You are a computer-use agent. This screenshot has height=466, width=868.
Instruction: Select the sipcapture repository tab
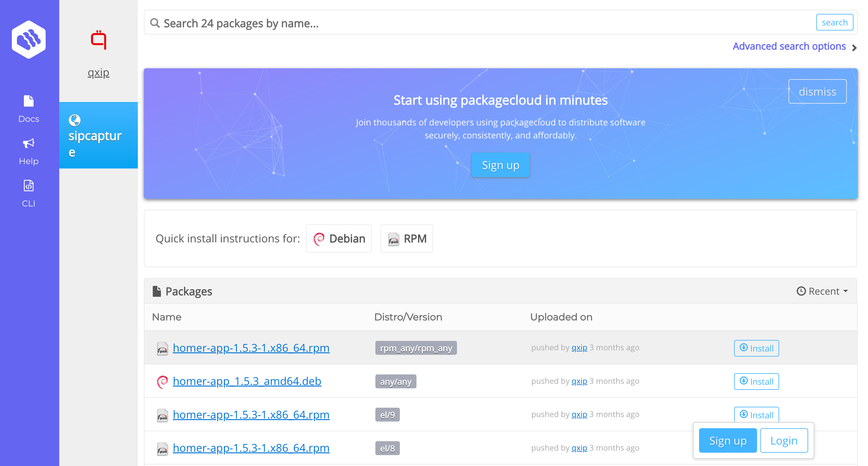[99, 135]
